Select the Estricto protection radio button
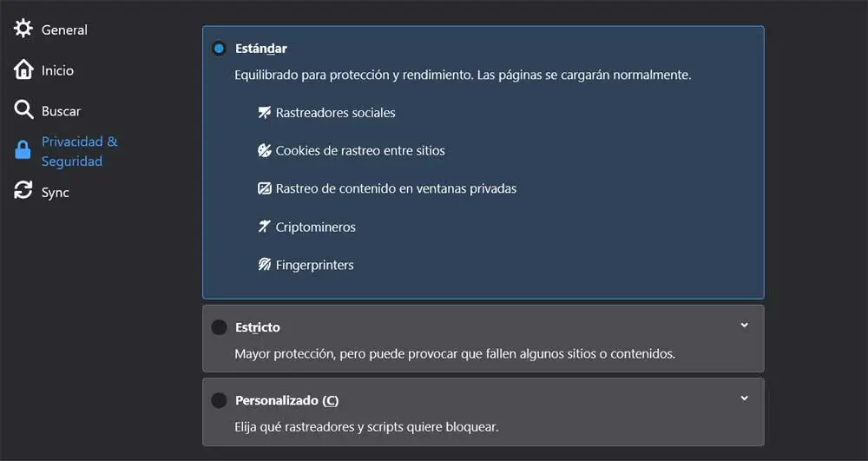 click(x=219, y=327)
